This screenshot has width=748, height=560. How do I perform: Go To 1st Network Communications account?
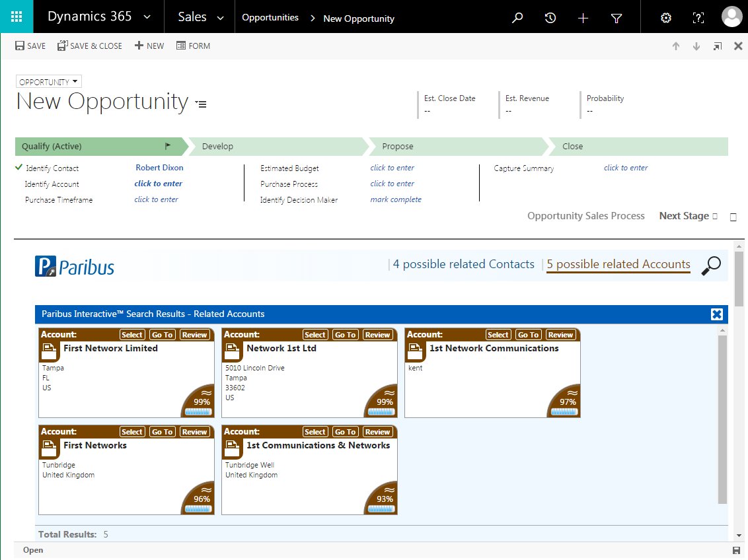pyautogui.click(x=528, y=335)
